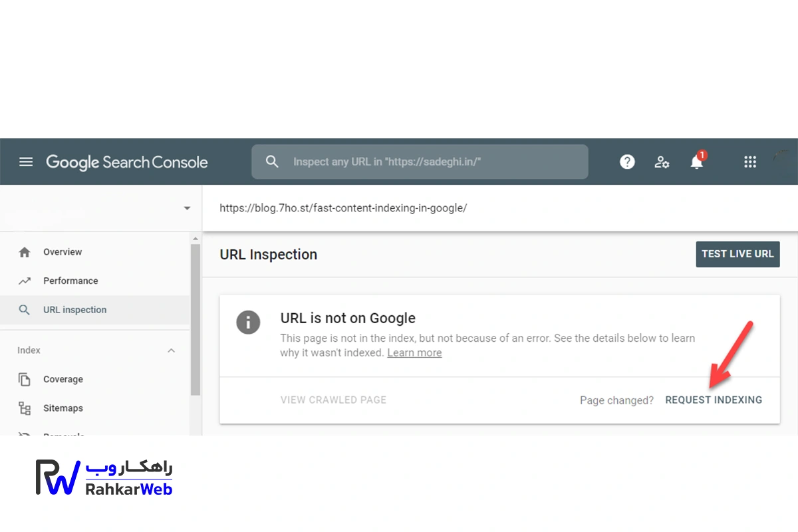Follow the Learn more link
This screenshot has width=798, height=532.
coord(414,352)
